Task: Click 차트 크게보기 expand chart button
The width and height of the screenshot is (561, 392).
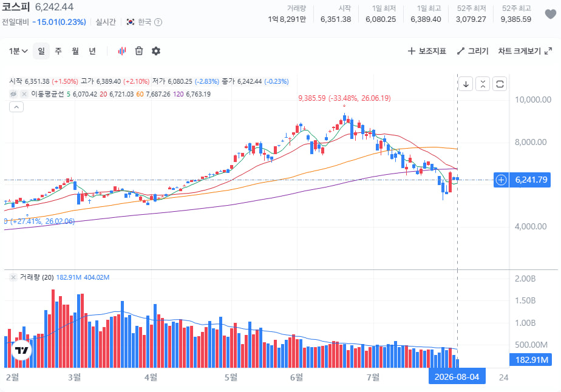Action: [x=525, y=51]
